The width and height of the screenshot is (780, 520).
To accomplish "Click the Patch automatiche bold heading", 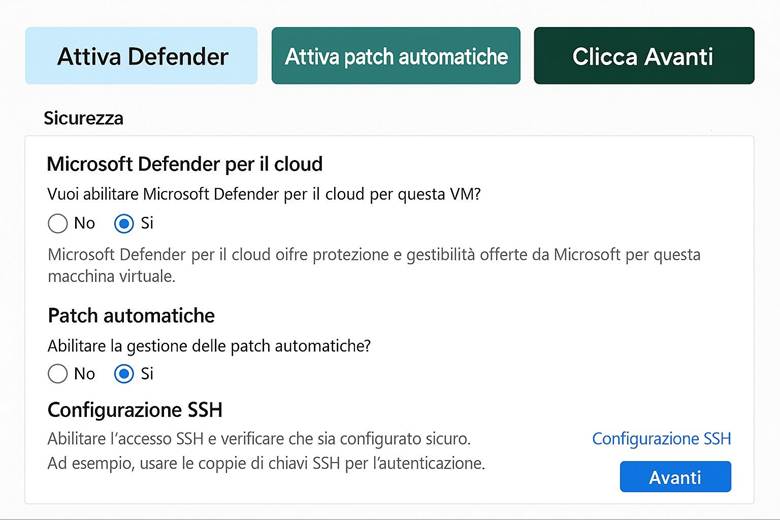I will pyautogui.click(x=131, y=316).
